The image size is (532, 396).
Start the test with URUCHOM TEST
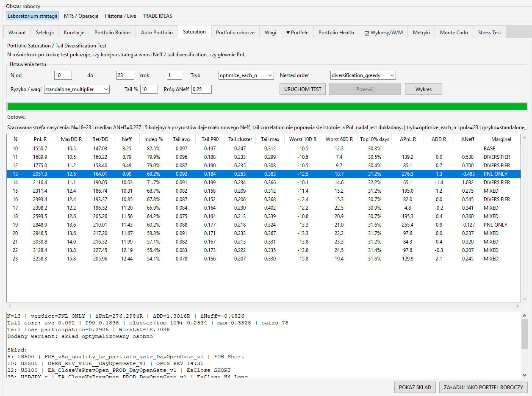(x=303, y=89)
